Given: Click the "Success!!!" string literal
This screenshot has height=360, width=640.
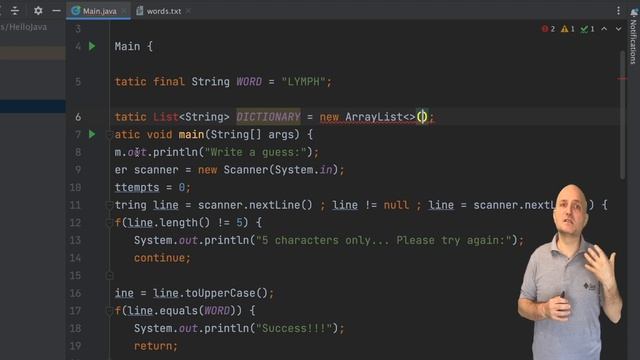Looking at the screenshot, I should [x=294, y=329].
